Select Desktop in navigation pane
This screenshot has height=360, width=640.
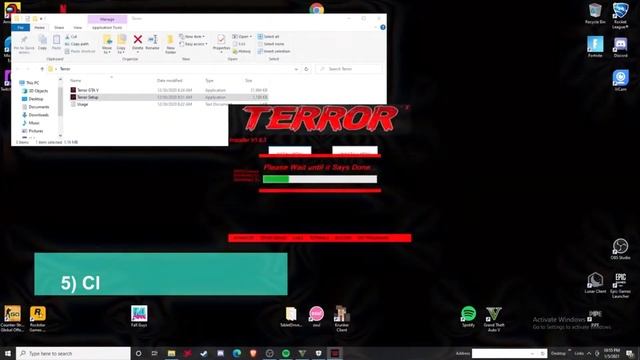[x=32, y=99]
